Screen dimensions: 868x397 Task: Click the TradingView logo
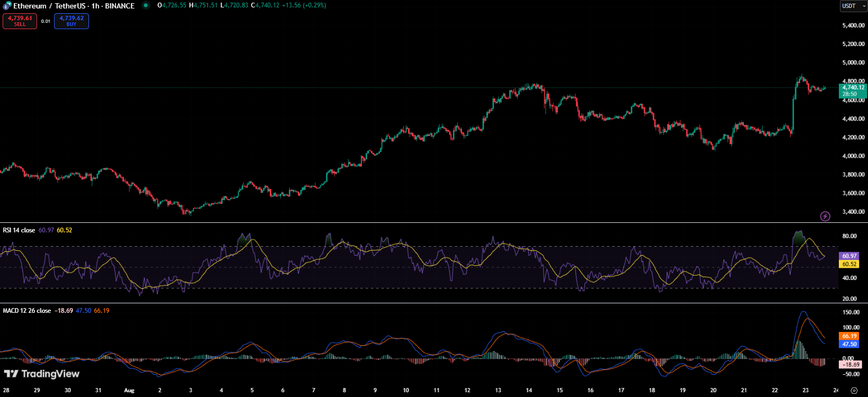[x=42, y=374]
